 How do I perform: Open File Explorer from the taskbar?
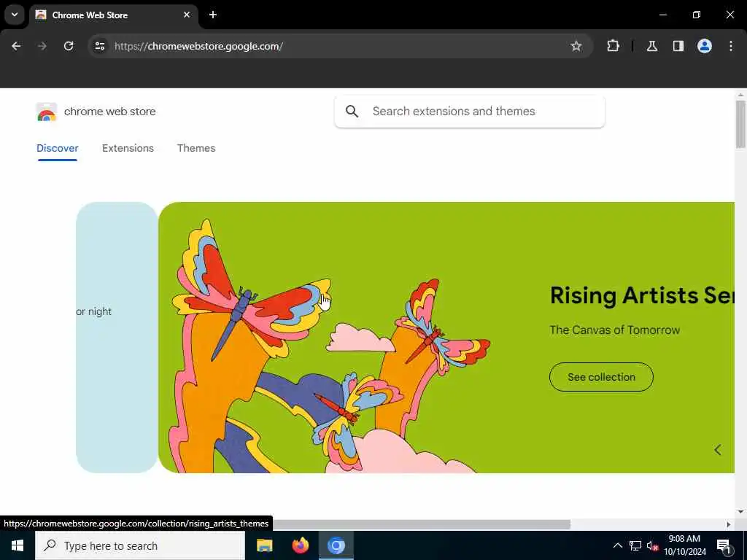264,545
